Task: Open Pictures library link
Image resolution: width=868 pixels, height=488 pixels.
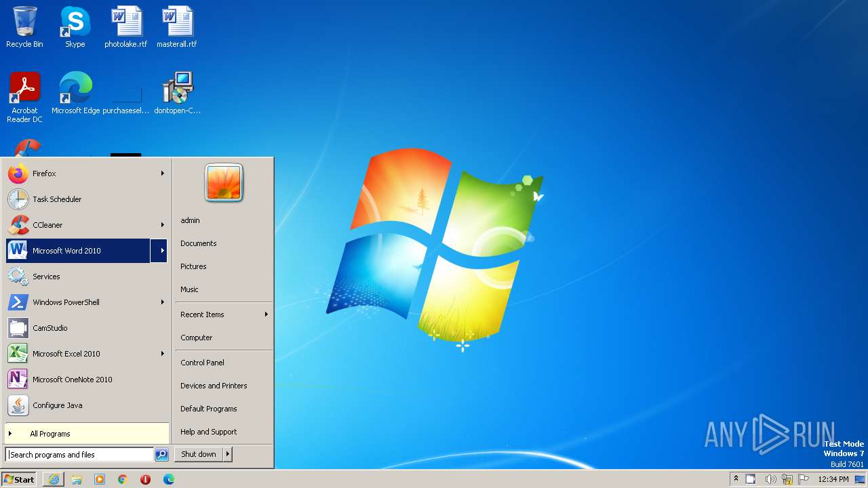Action: [224, 266]
